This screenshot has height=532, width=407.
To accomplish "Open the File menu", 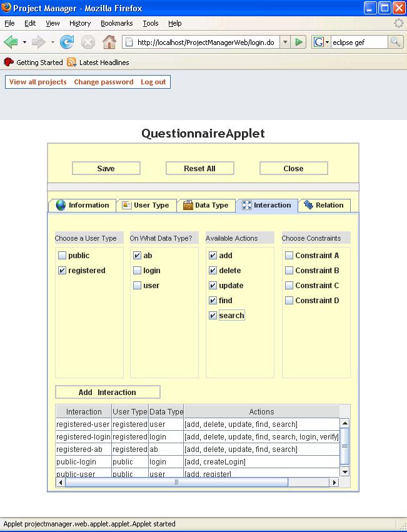I will (9, 23).
